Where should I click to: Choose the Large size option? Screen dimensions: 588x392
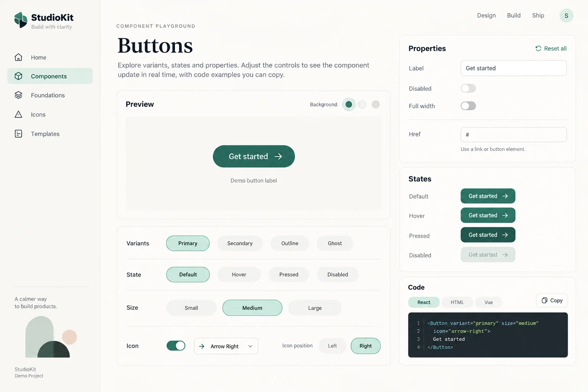(315, 308)
